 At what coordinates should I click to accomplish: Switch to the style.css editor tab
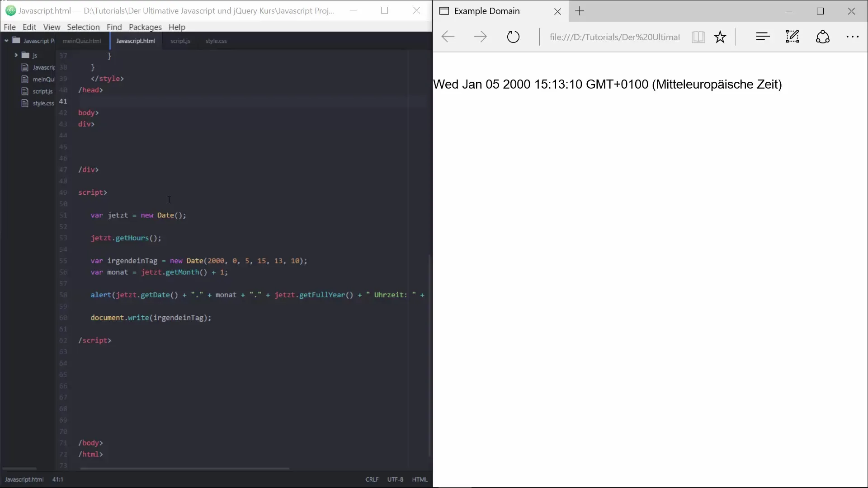tap(216, 41)
